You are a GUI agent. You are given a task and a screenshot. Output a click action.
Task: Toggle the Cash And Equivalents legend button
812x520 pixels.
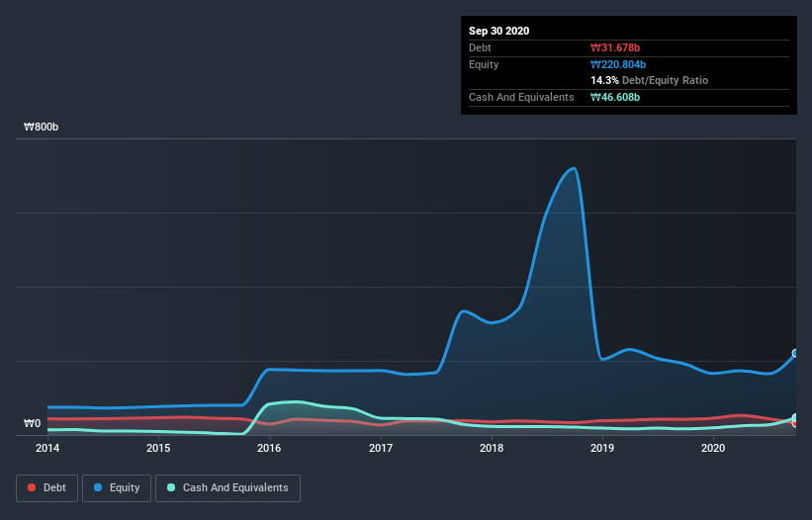[x=227, y=488]
